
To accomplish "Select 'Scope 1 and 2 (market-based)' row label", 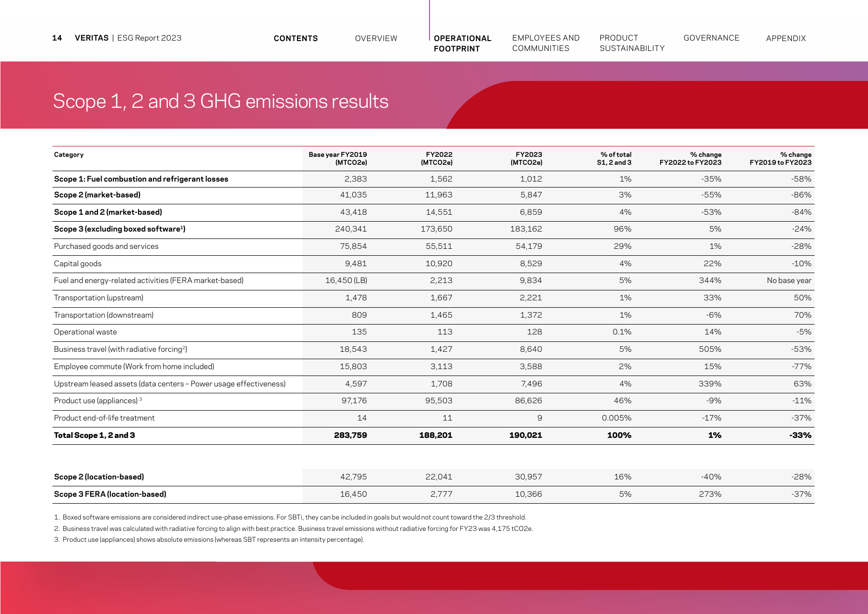I will (x=108, y=212).
